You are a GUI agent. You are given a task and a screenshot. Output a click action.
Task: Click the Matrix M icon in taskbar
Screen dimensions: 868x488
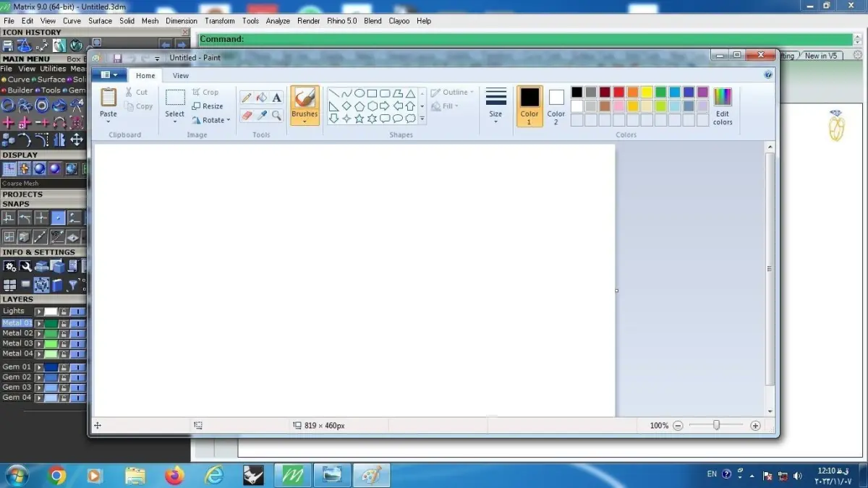click(293, 476)
